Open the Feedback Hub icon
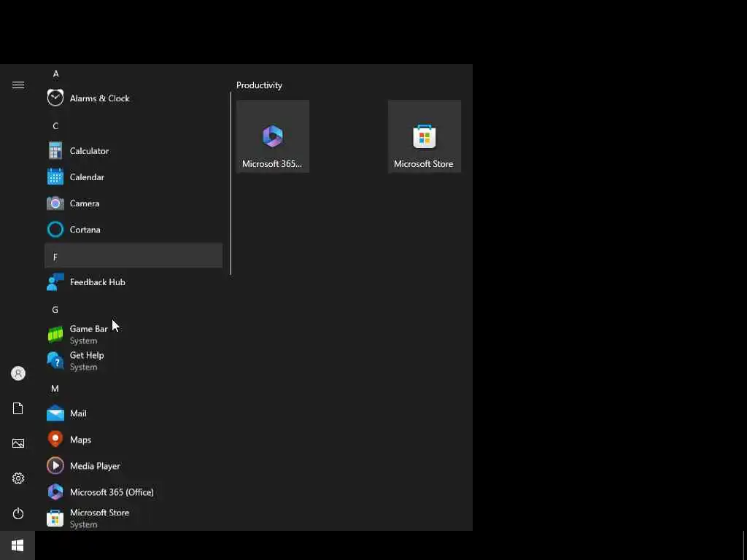The width and height of the screenshot is (747, 560). click(x=55, y=282)
